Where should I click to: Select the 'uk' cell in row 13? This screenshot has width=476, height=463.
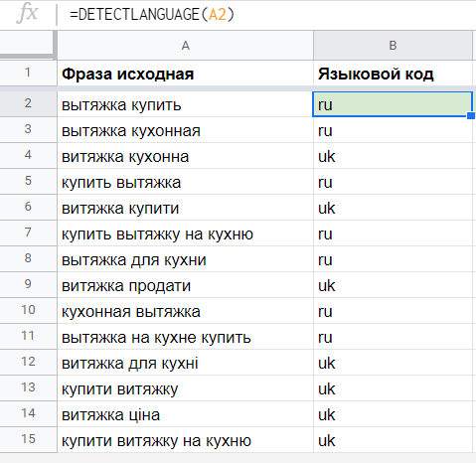(x=393, y=388)
